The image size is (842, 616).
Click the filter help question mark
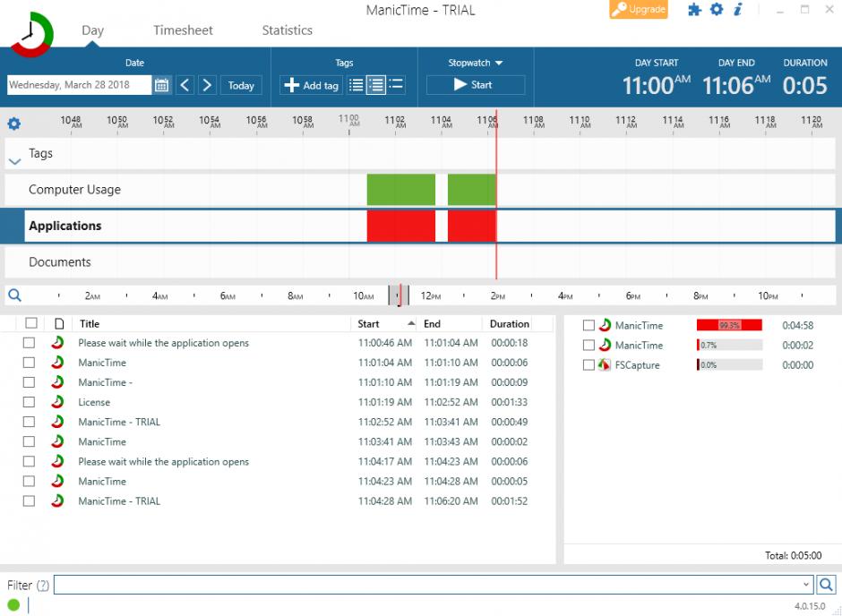[43, 586]
